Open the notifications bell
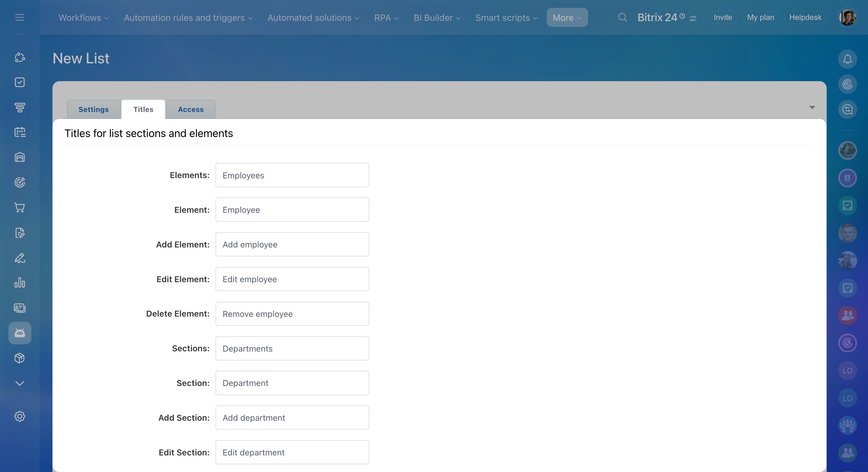The height and width of the screenshot is (472, 868). tap(847, 59)
